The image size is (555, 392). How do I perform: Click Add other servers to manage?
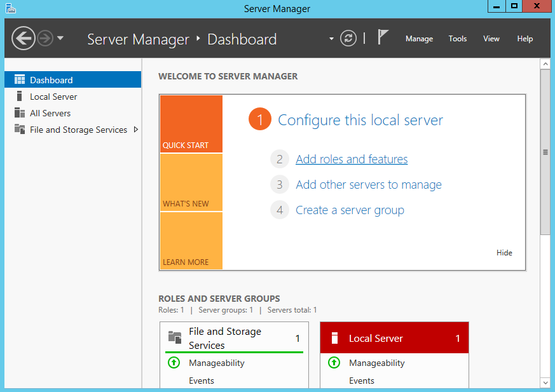pyautogui.click(x=369, y=185)
